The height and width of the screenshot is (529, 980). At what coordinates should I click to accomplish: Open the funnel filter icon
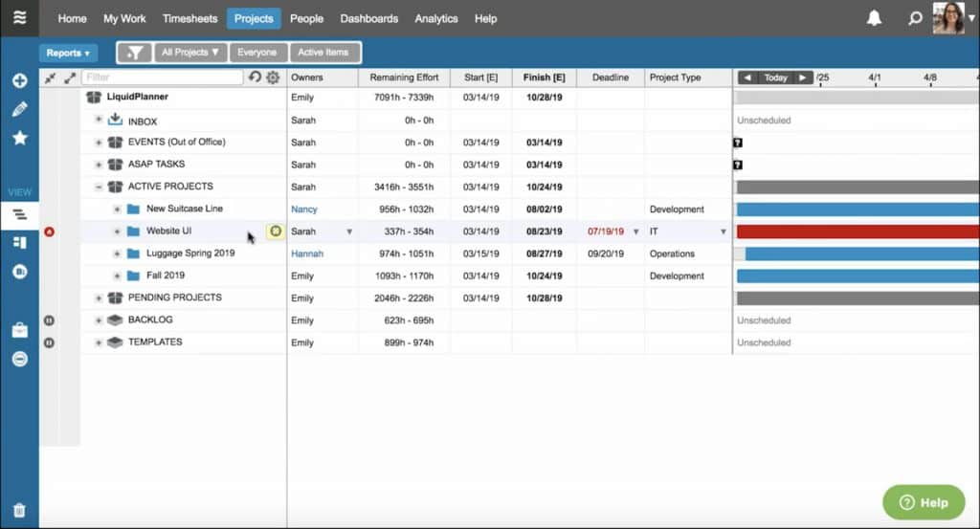134,53
